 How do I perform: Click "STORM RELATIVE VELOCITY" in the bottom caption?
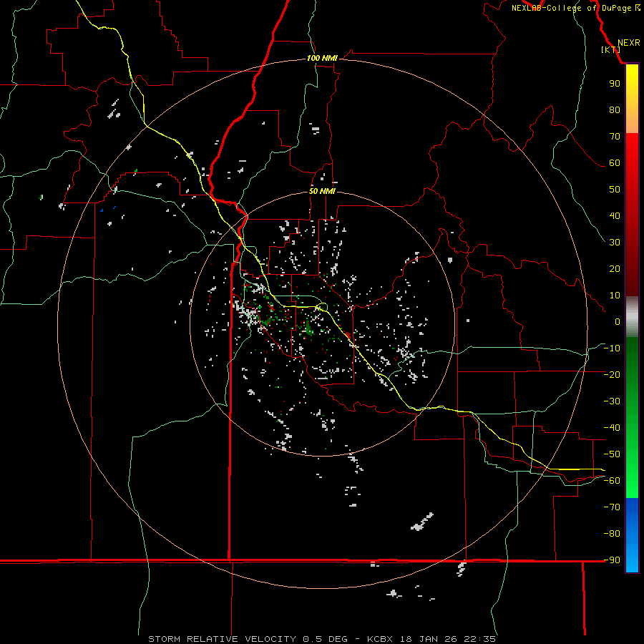(x=222, y=639)
